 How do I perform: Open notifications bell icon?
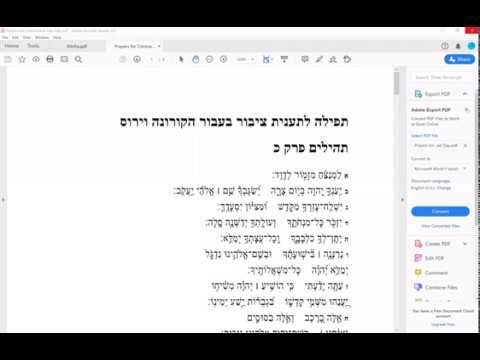tap(458, 46)
